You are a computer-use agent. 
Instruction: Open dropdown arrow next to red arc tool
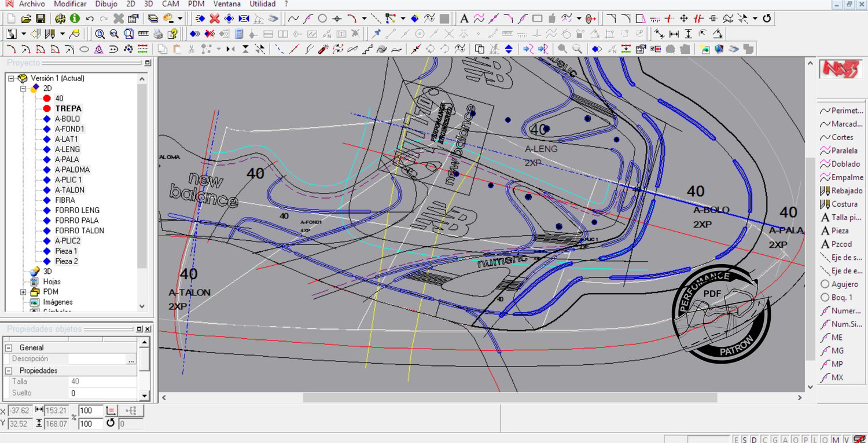[364, 19]
